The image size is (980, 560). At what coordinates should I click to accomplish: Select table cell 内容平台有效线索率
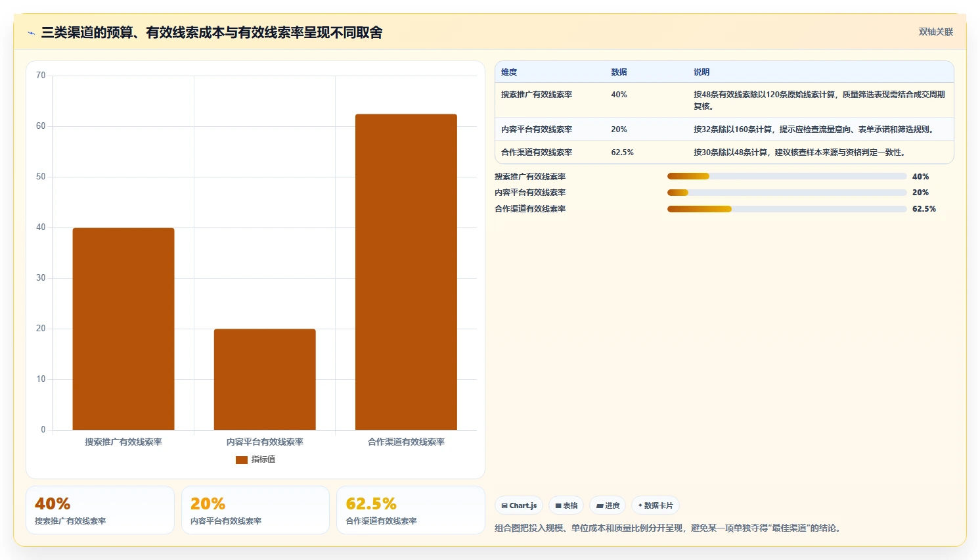click(x=537, y=129)
